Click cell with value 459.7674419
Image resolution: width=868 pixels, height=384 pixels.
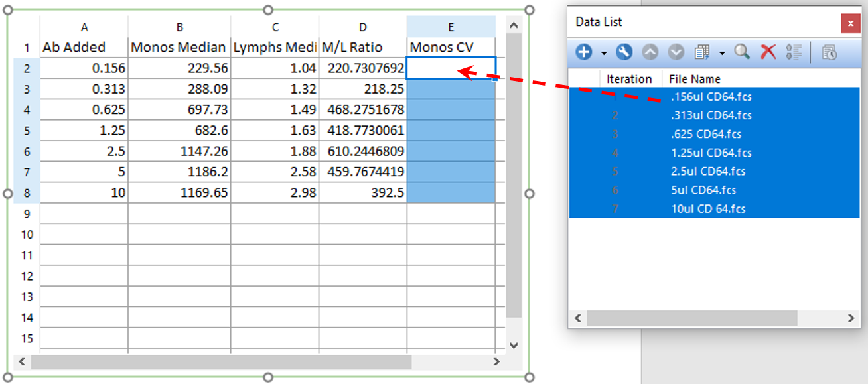[x=363, y=172]
